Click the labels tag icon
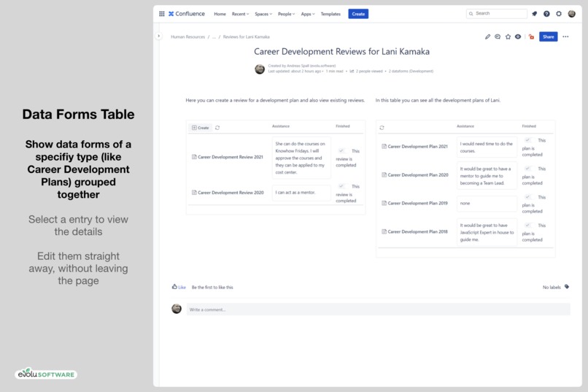 click(567, 287)
